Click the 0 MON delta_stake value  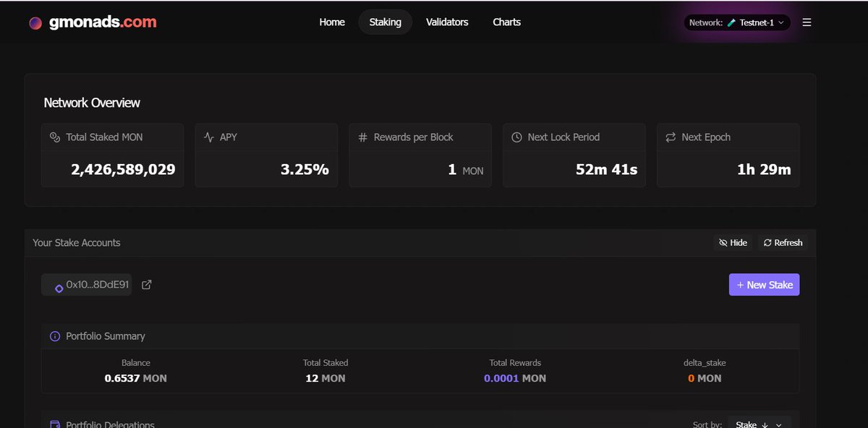pyautogui.click(x=705, y=378)
